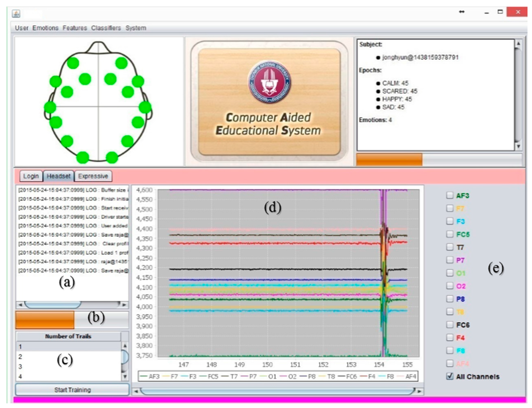Click the subject info panel's up arrow
532x408 pixels.
point(518,44)
